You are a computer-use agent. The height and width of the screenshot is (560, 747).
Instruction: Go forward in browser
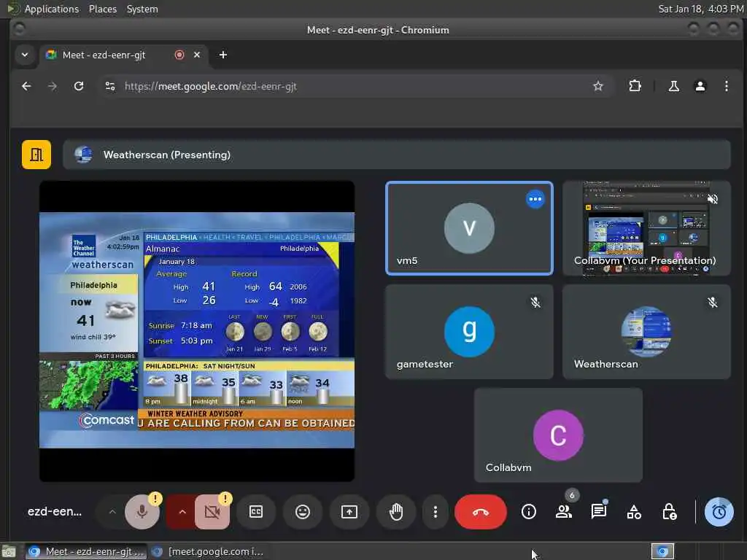pos(53,86)
